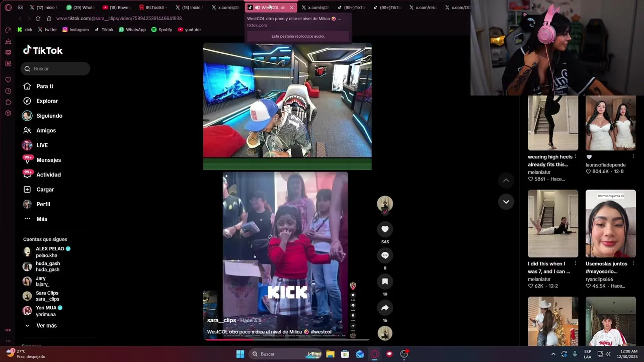Reload the page in the browser toolbar
This screenshot has height=362, width=644.
[x=38, y=19]
